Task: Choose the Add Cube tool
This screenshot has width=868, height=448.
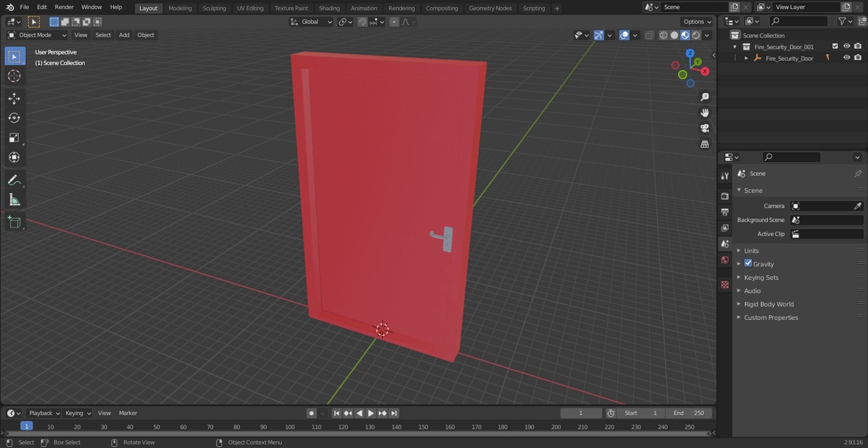Action: (14, 222)
